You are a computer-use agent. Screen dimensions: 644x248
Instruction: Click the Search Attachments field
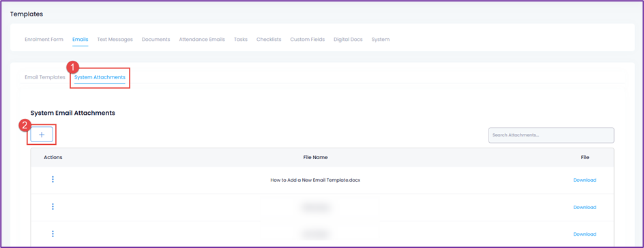pos(551,135)
